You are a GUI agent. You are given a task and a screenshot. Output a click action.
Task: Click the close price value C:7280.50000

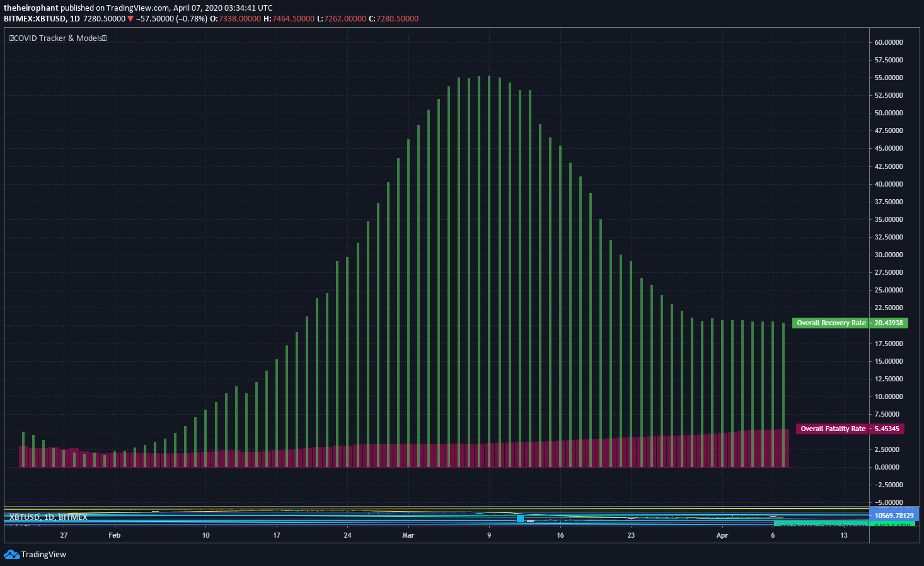(393, 19)
